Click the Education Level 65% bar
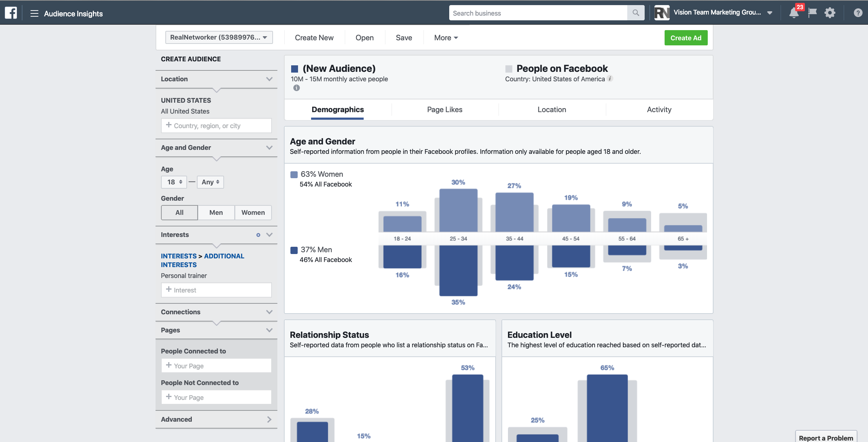The height and width of the screenshot is (442, 868). [607, 408]
